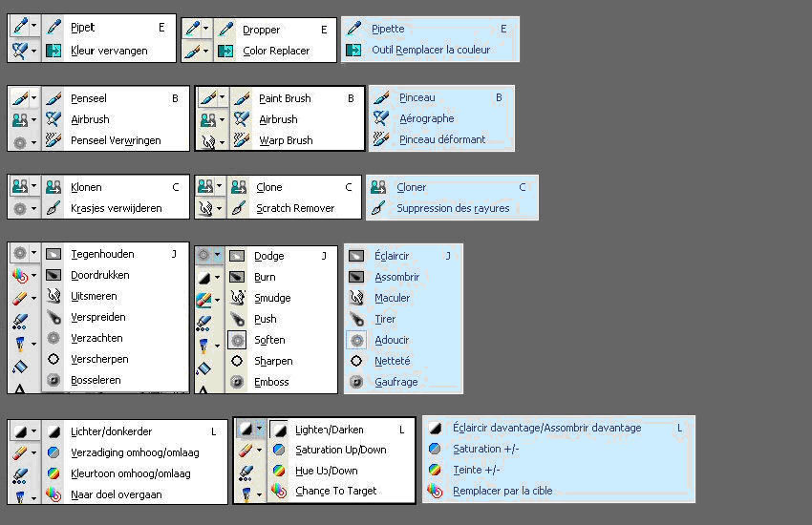Open arrow beside clone toolbar icon left of 'Clone'
Image resolution: width=812 pixels, height=525 pixels.
(219, 185)
